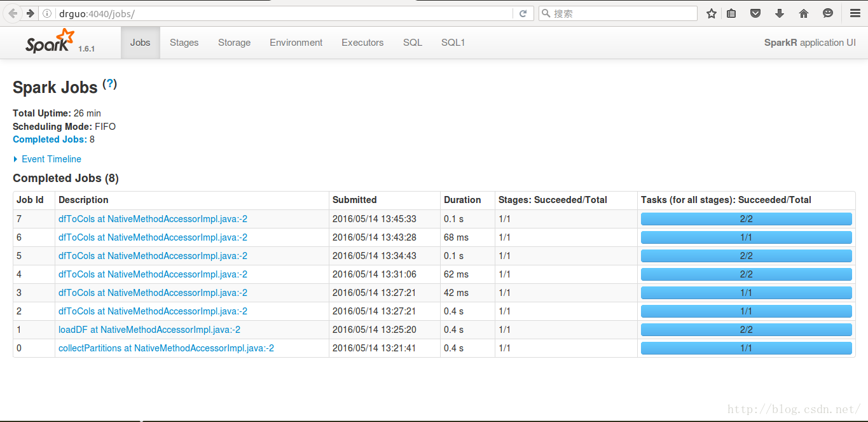Click the chat smiley icon in toolbar
Viewport: 868px width, 422px height.
(828, 13)
